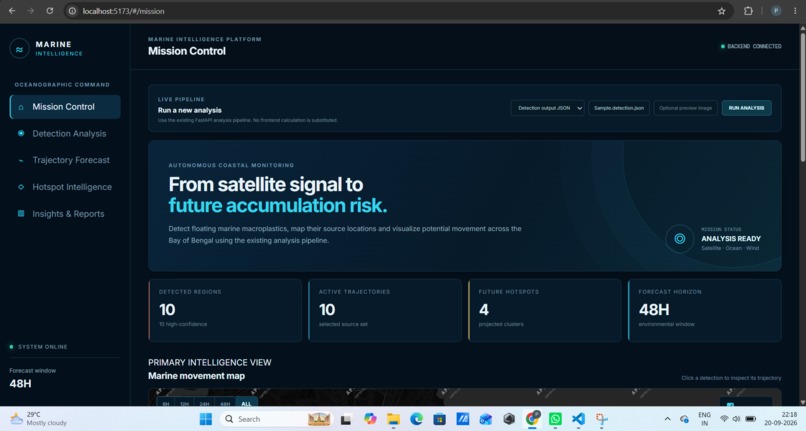View site information icon in address bar

[x=72, y=11]
